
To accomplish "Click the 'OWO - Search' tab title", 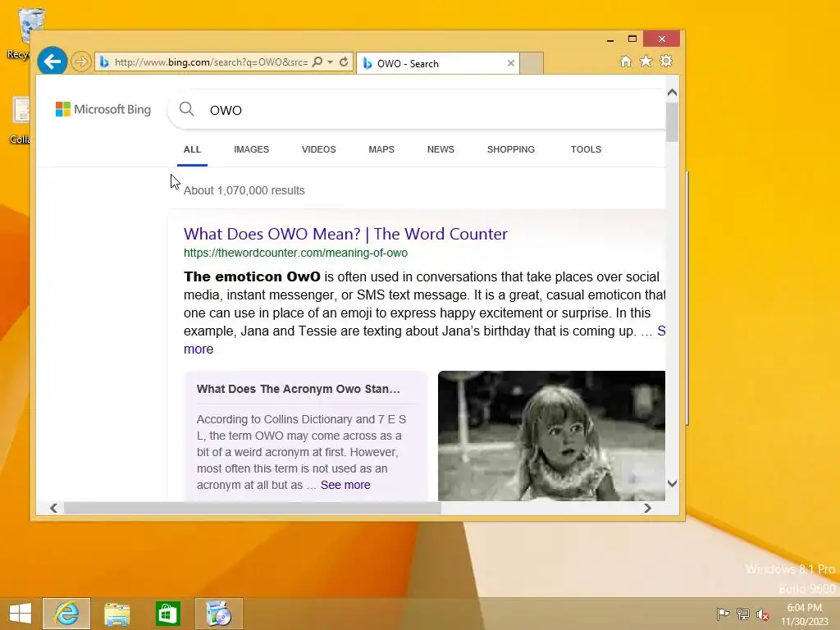I will [408, 64].
